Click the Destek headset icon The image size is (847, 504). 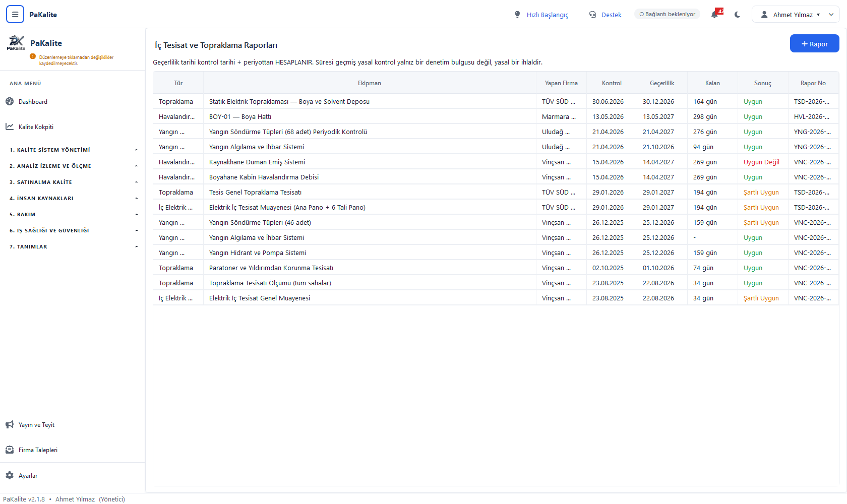(x=592, y=15)
